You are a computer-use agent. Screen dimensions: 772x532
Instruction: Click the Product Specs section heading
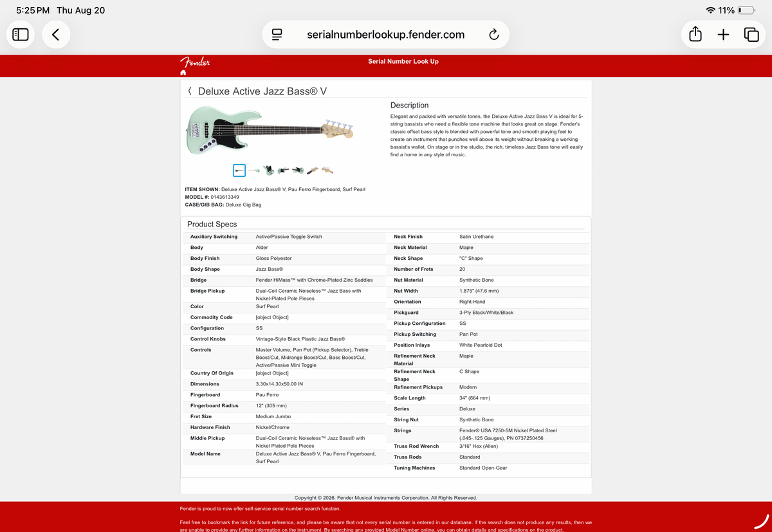[x=212, y=225]
